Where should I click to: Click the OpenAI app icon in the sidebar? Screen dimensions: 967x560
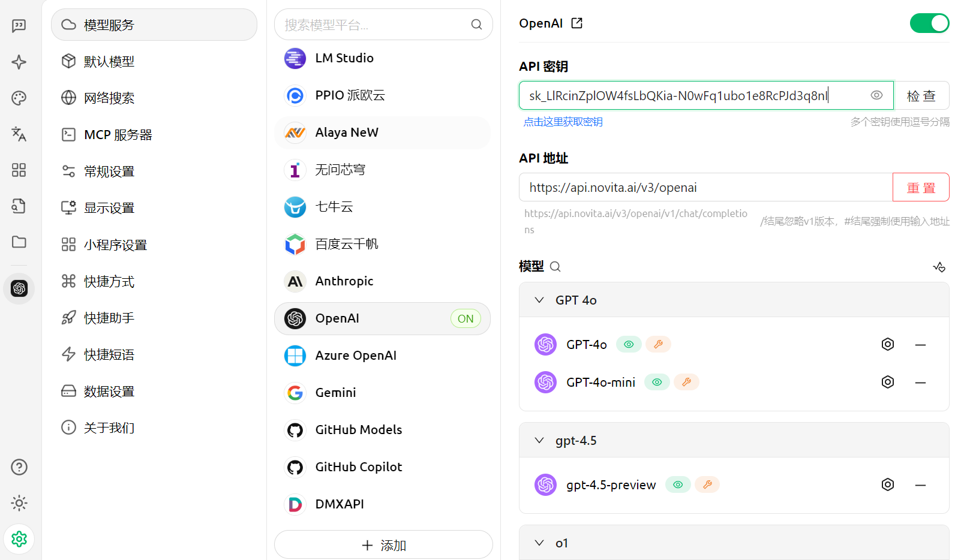pos(19,288)
